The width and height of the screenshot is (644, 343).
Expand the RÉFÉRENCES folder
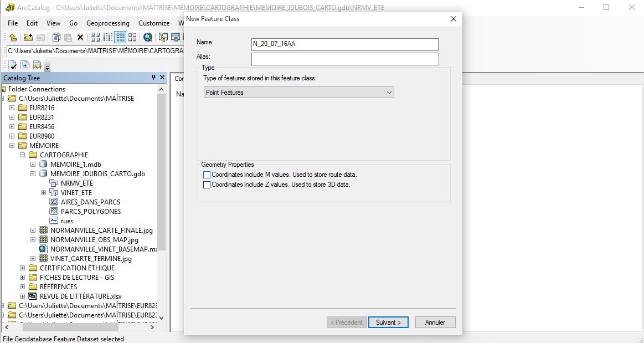23,286
